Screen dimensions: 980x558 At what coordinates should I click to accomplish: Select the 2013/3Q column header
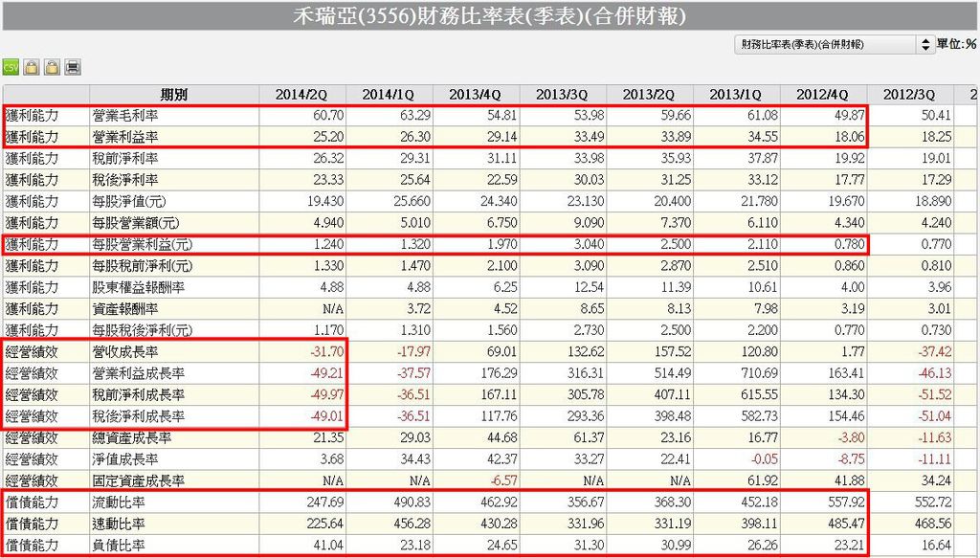(562, 95)
